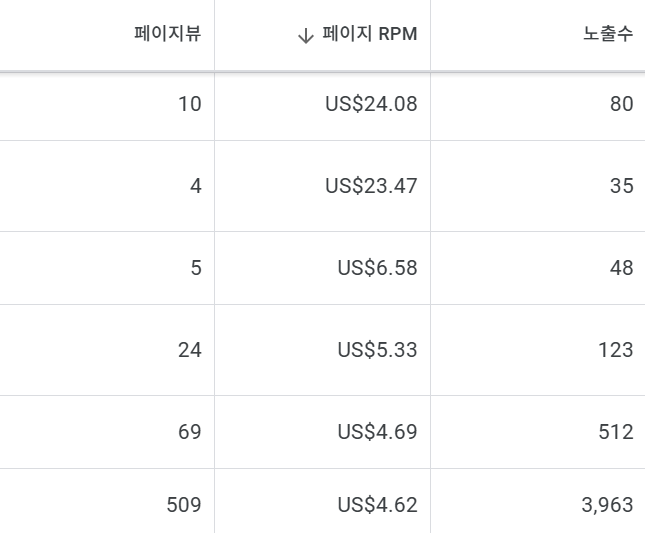Select the US$5.33 RPM cell
This screenshot has height=533, width=645.
[378, 350]
